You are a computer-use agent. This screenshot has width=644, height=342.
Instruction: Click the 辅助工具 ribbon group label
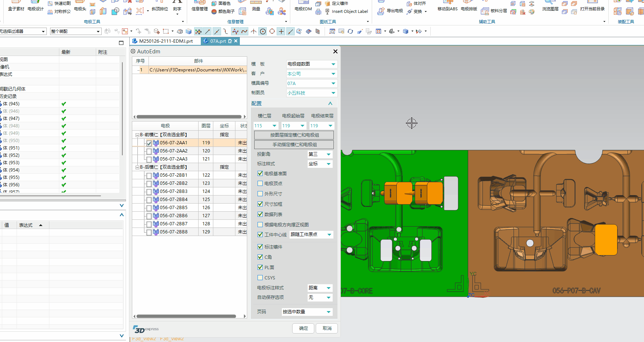(x=487, y=22)
